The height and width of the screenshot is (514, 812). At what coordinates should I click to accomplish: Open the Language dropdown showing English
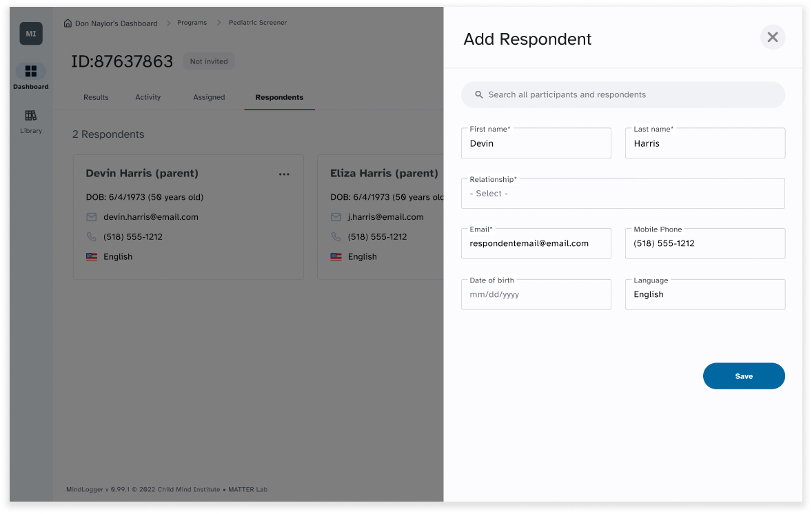point(704,294)
